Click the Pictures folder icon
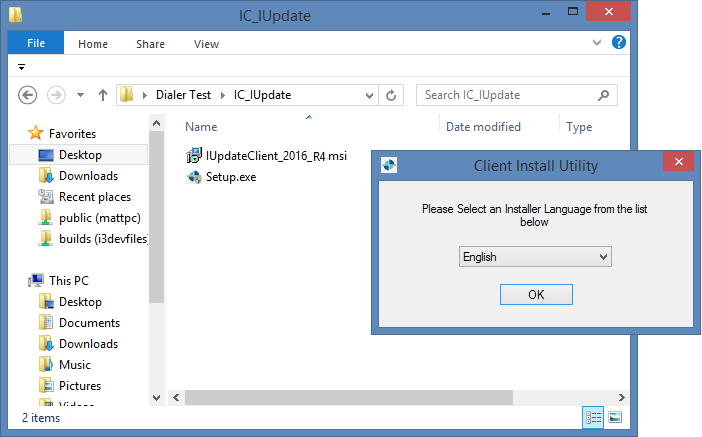The height and width of the screenshot is (437, 702). tap(46, 386)
